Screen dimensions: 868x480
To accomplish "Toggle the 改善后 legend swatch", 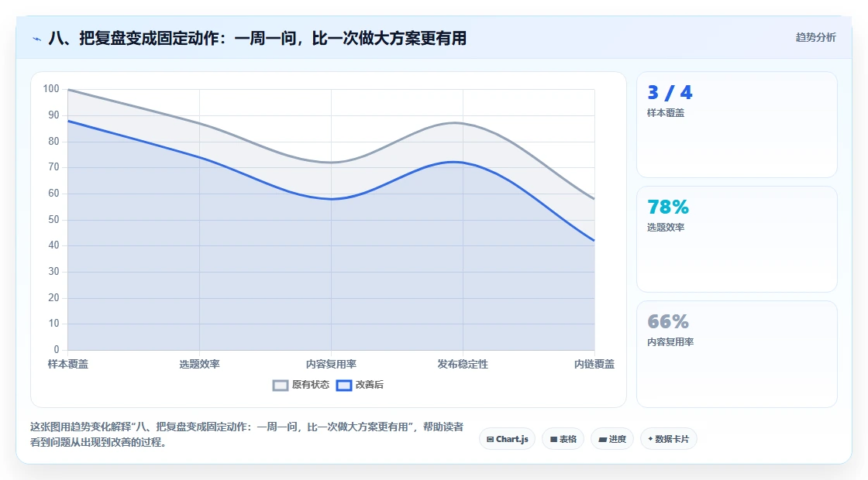I will [344, 386].
